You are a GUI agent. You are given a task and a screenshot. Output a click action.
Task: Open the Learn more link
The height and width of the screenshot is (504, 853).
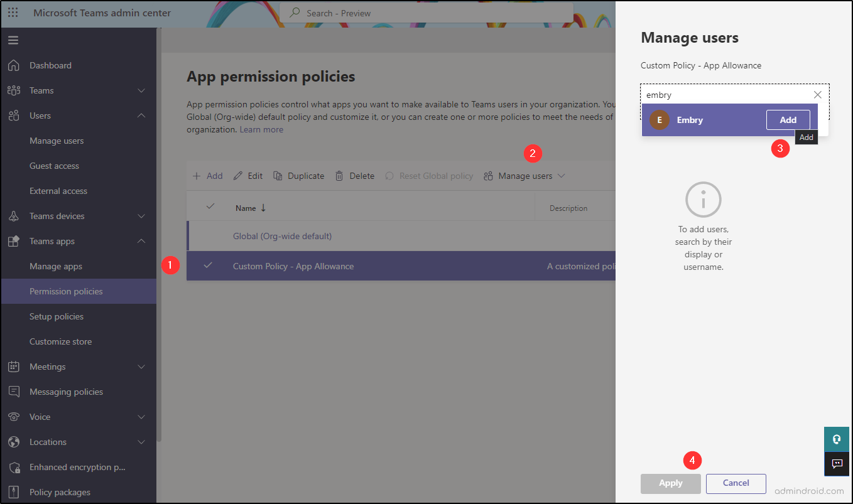pyautogui.click(x=261, y=129)
